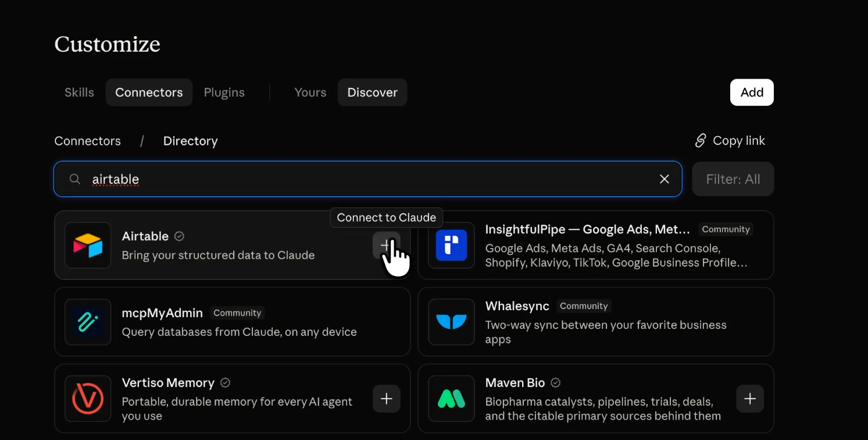Click the verified badge beside Vertiso Memory
The image size is (868, 440).
tap(226, 383)
